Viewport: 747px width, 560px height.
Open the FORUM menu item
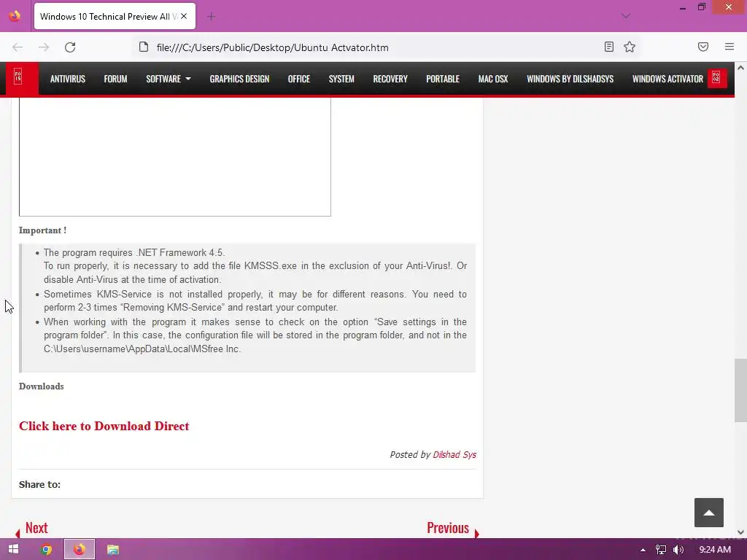tap(116, 79)
